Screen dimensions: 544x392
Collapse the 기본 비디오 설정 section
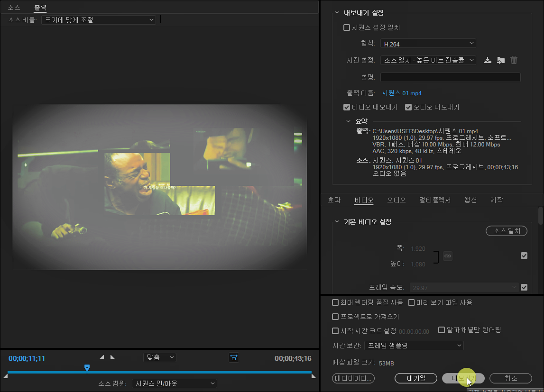click(337, 221)
